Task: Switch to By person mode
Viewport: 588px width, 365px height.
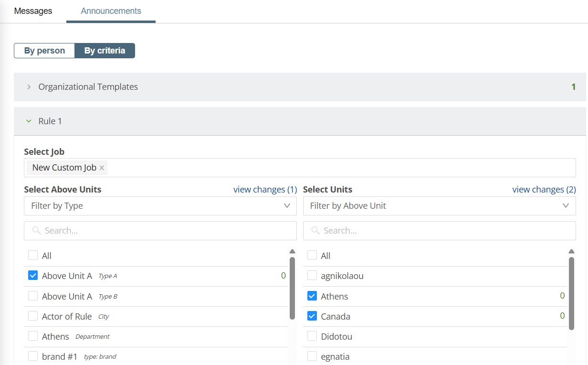Action: [44, 51]
